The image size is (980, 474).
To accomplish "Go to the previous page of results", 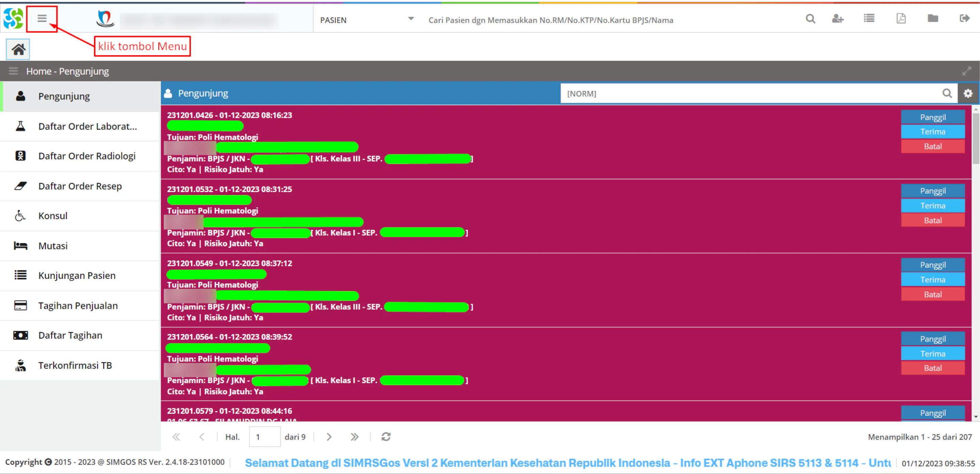I will pyautogui.click(x=202, y=437).
